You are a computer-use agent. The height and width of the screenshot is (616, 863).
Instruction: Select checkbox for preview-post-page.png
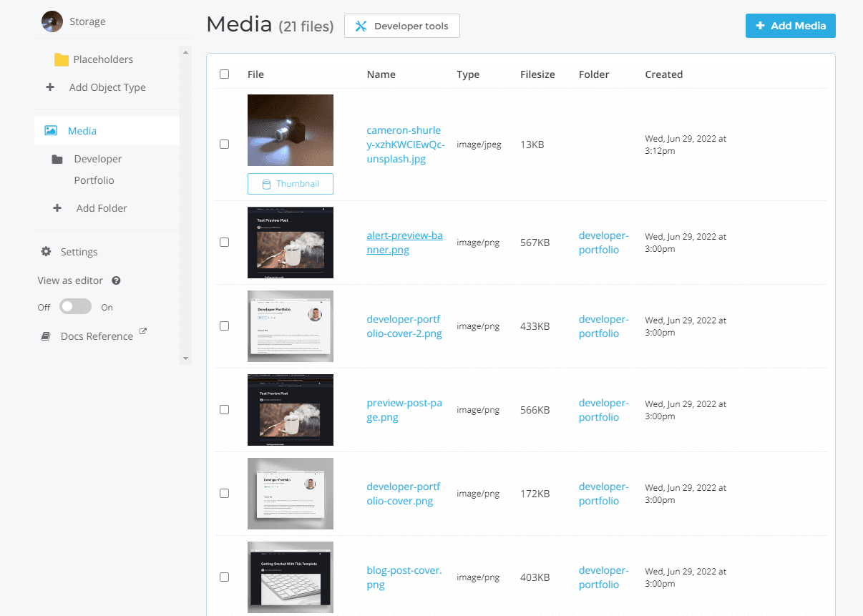pos(225,410)
